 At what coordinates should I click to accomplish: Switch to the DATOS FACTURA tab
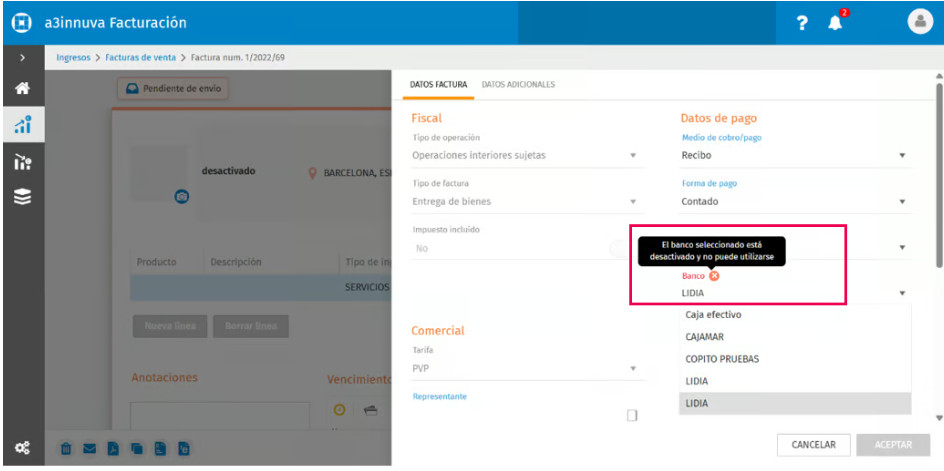click(438, 85)
